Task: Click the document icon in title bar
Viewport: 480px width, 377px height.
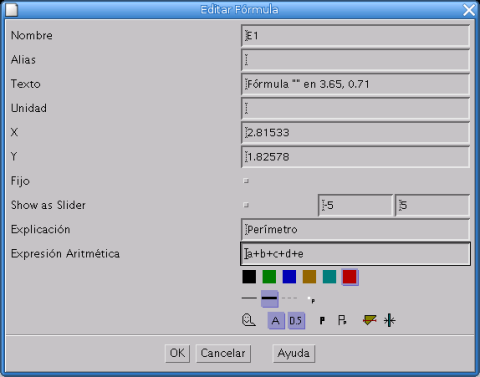Action: coord(12,10)
